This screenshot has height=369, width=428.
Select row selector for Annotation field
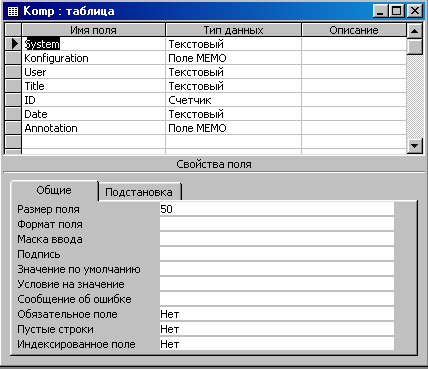[x=13, y=128]
